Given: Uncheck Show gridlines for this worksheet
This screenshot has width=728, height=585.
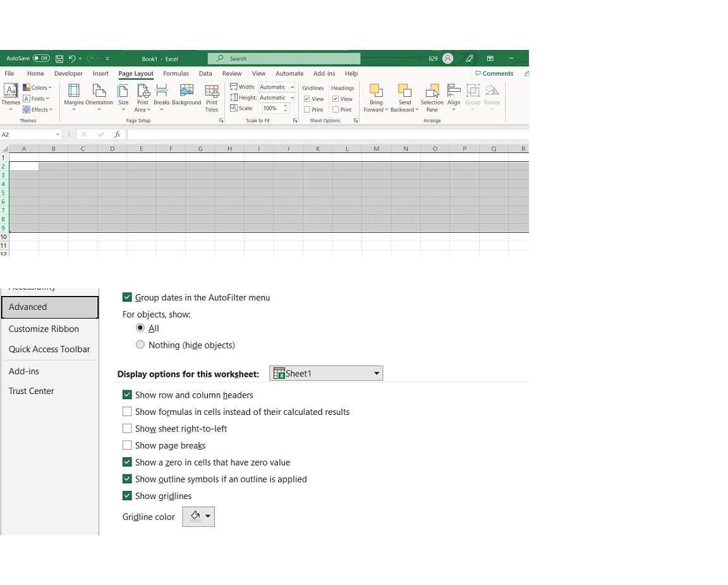Looking at the screenshot, I should click(x=127, y=495).
